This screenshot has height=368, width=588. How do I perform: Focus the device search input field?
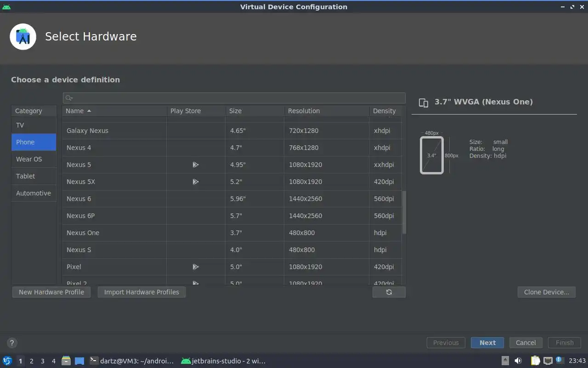click(234, 98)
